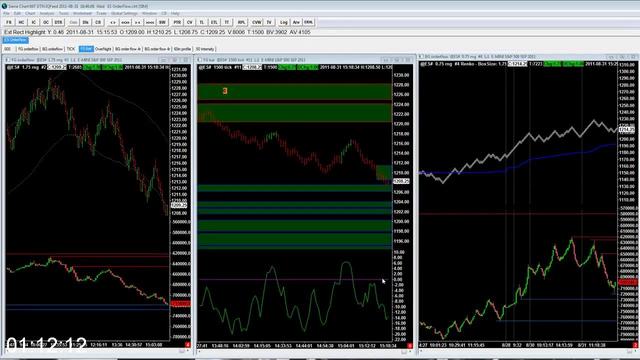
Task: Select the ETL extended line tool
Action: click(x=214, y=22)
